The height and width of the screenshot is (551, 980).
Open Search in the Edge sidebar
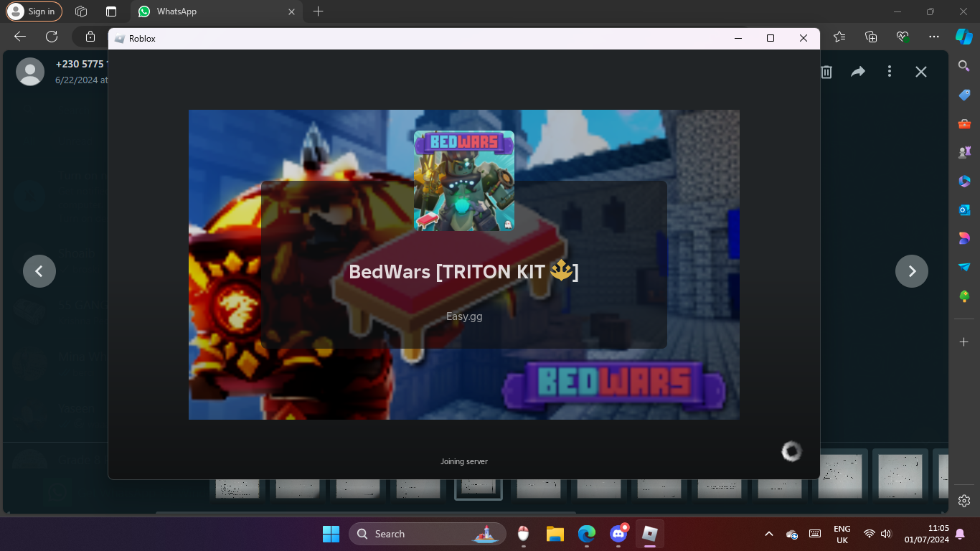click(x=964, y=66)
